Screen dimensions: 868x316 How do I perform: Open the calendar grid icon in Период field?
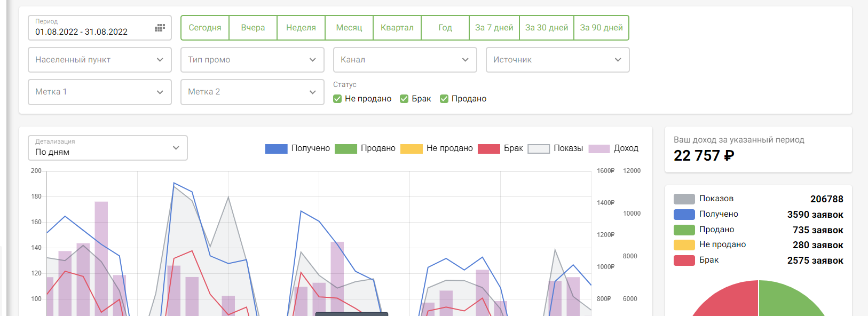(160, 28)
